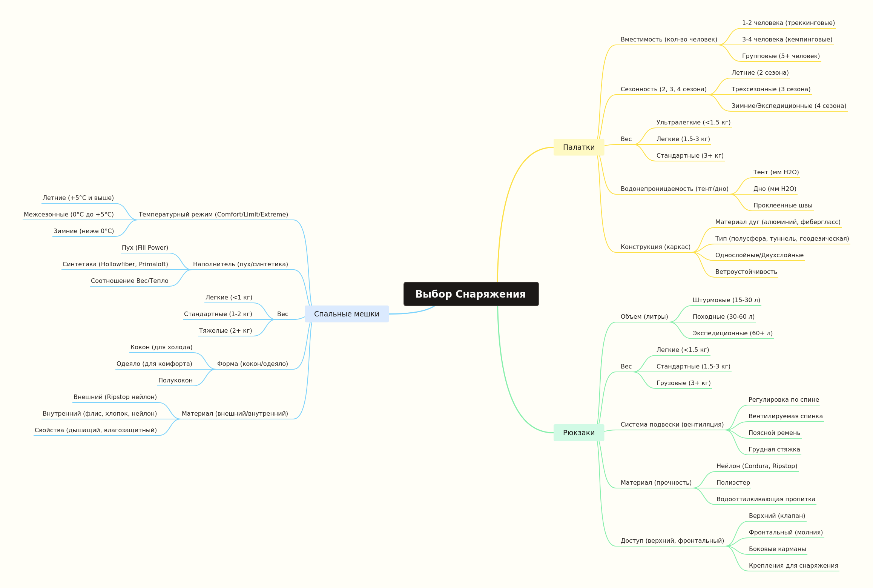Click Тяжелые (2+ кг) leaf
Viewport: 873px width, 588px height.
click(226, 331)
